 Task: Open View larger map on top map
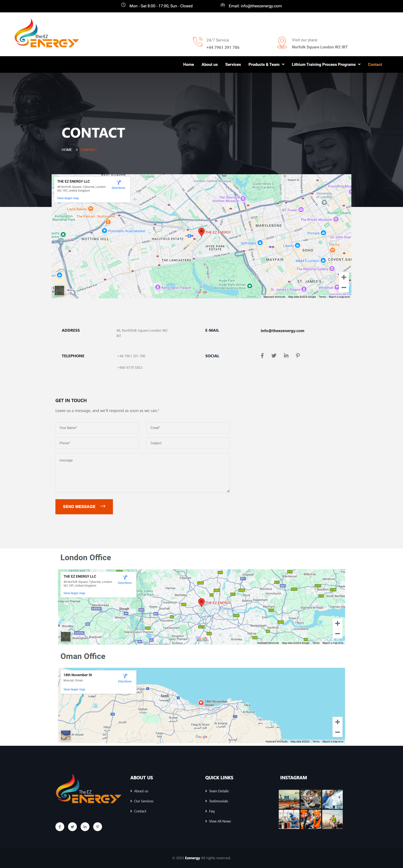[68, 198]
